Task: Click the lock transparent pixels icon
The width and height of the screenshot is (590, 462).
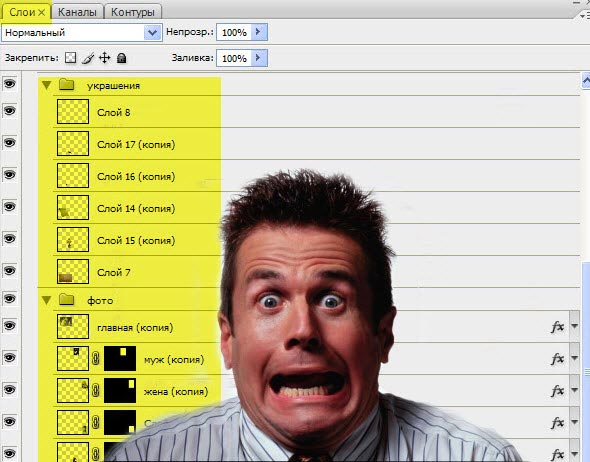Action: [70, 58]
